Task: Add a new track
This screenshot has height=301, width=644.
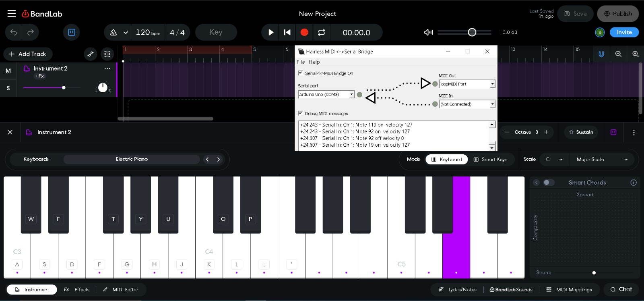Action: (28, 54)
